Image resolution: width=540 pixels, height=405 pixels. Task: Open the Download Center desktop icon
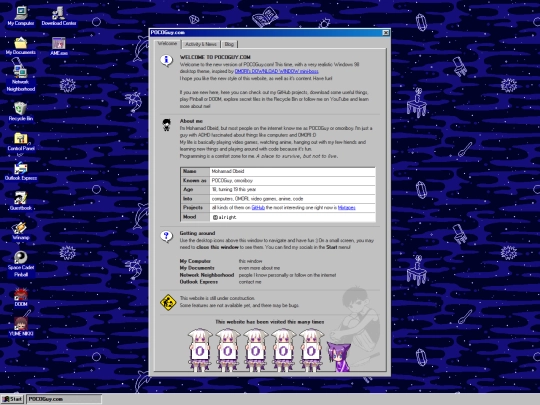[x=59, y=16]
